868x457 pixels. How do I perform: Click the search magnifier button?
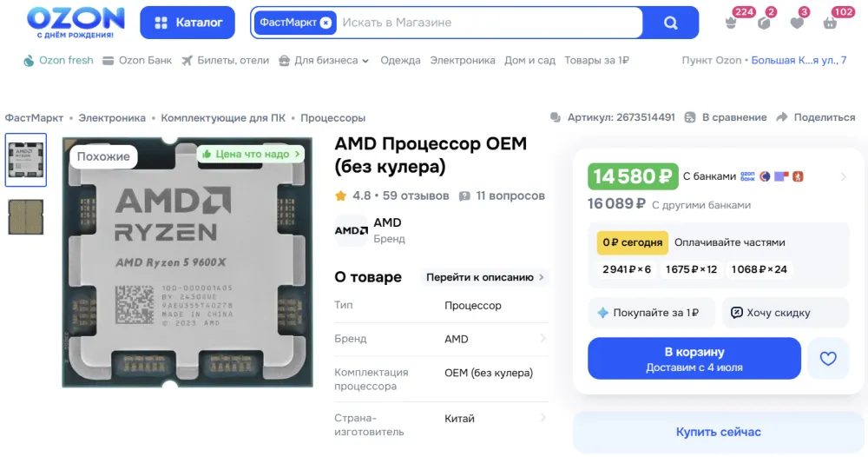(670, 23)
